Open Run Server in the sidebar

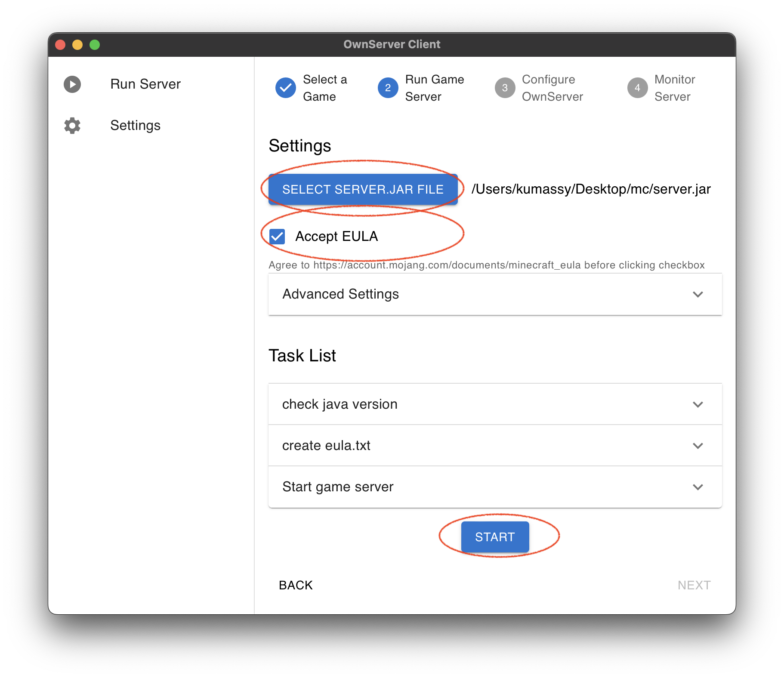click(x=145, y=84)
